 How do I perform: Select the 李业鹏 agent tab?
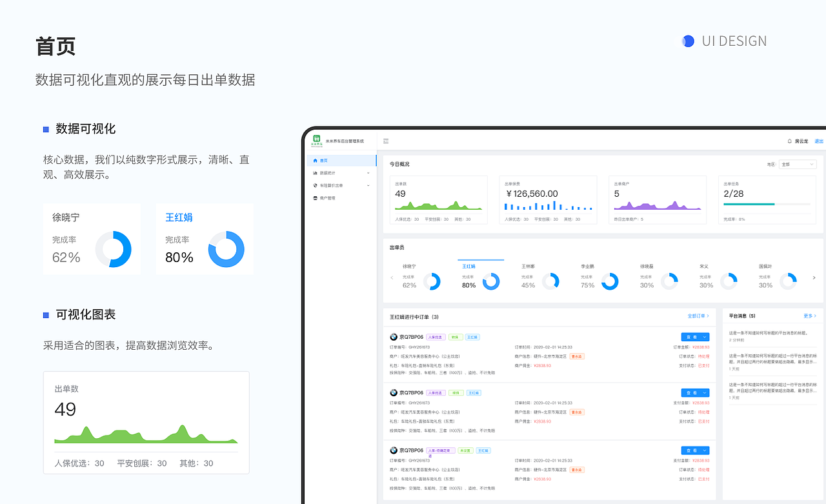coord(599,276)
